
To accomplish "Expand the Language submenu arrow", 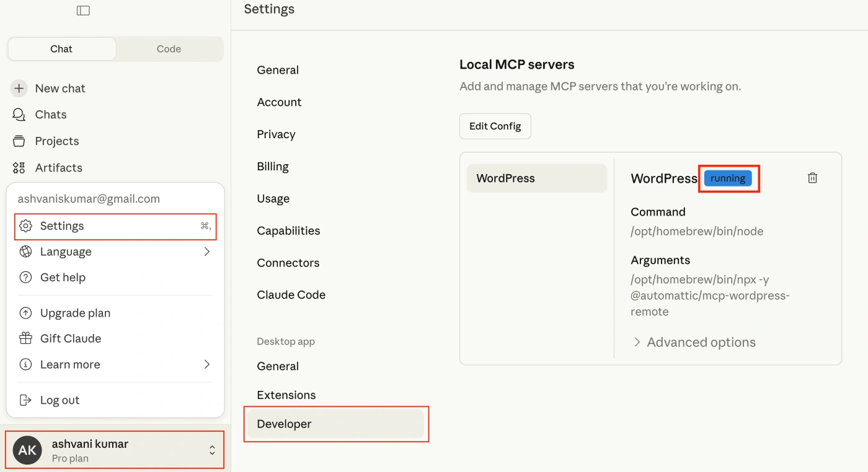I will [x=207, y=251].
